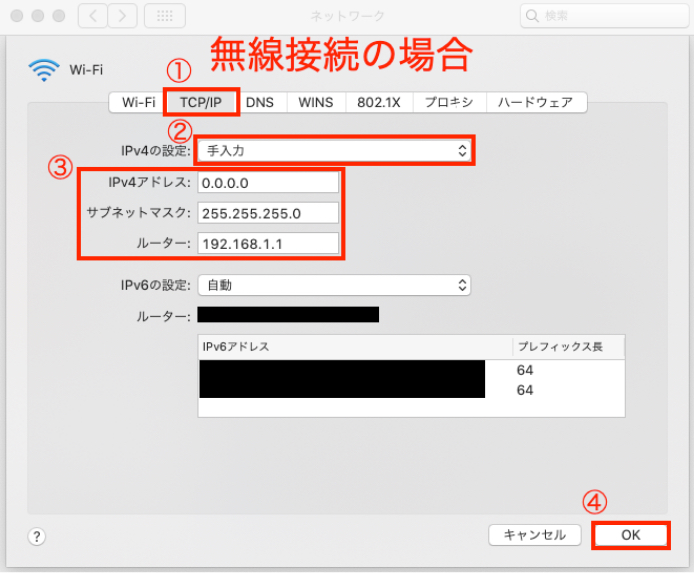Click the IPv4アドレス field with 0.0.0.0
694x573 pixels.
[268, 183]
